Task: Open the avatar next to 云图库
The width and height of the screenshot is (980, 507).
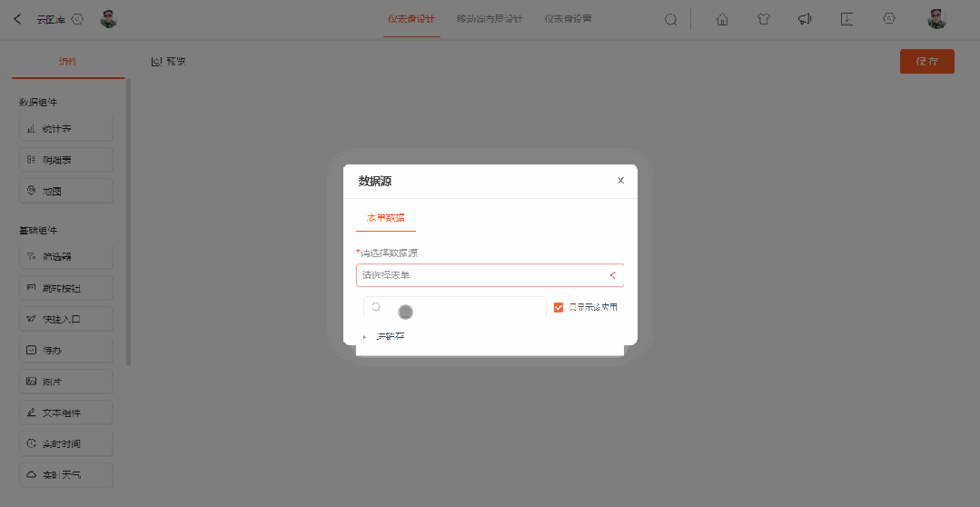Action: coord(109,19)
